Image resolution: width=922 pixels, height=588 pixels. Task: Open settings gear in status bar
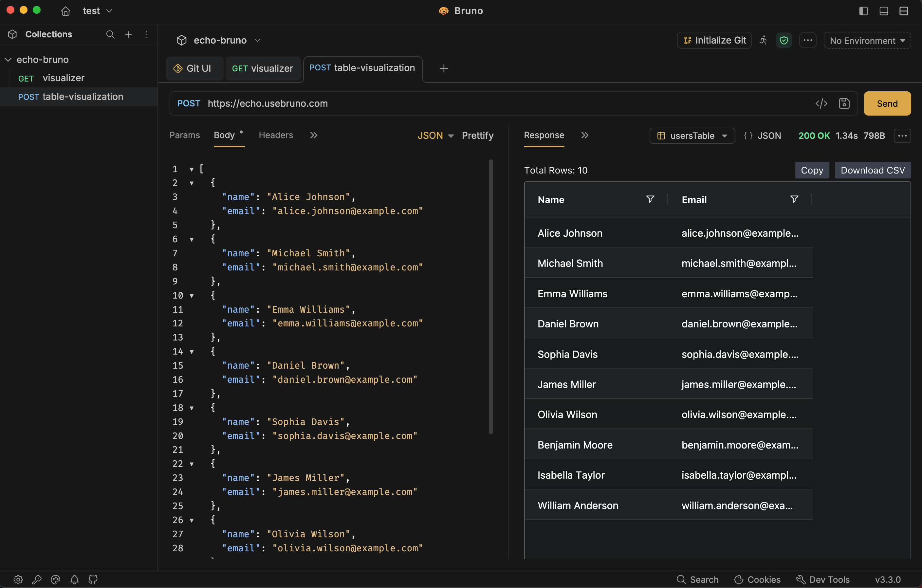pos(18,579)
